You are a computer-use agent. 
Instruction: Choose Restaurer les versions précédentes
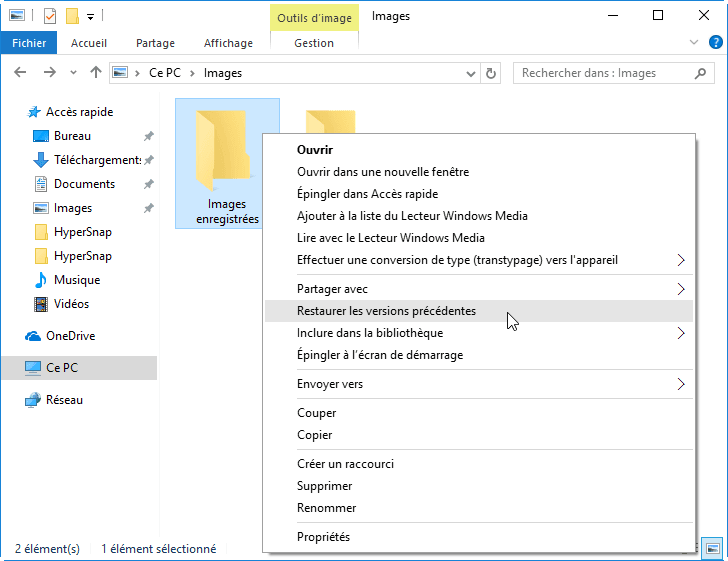tap(386, 311)
